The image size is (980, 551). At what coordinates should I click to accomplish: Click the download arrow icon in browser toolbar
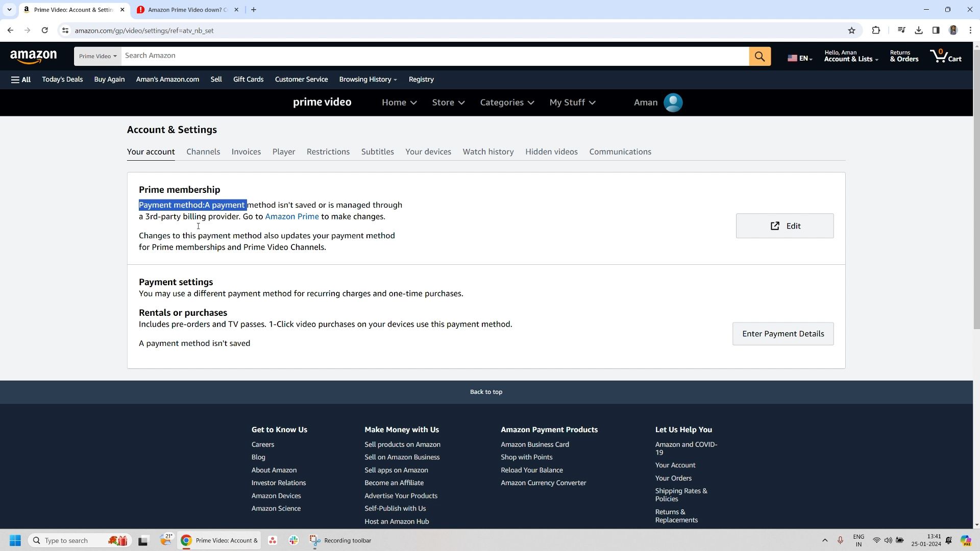tap(919, 30)
